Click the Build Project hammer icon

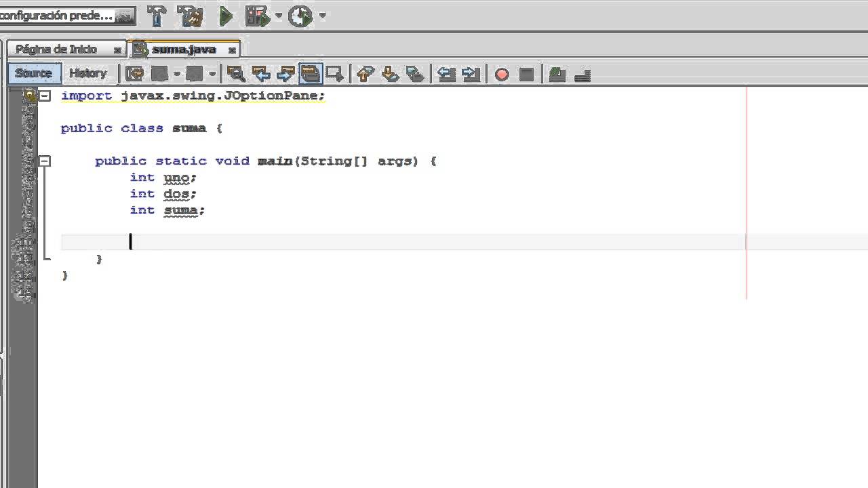tap(157, 16)
